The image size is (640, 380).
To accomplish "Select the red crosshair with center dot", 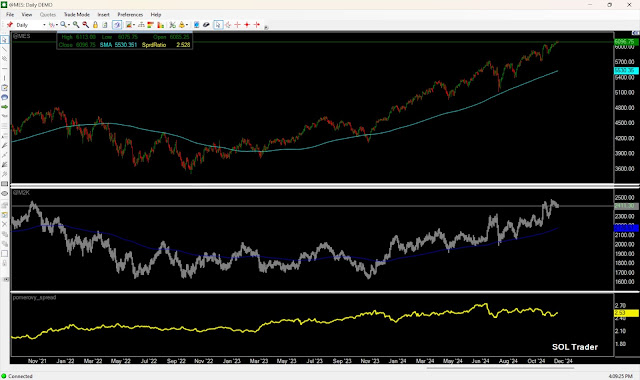I will pos(247,25).
